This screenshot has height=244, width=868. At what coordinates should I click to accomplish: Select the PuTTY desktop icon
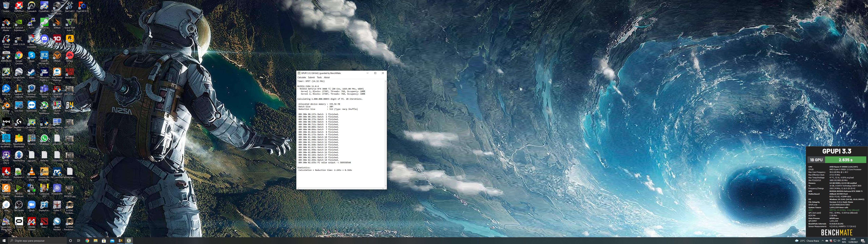pos(31,24)
